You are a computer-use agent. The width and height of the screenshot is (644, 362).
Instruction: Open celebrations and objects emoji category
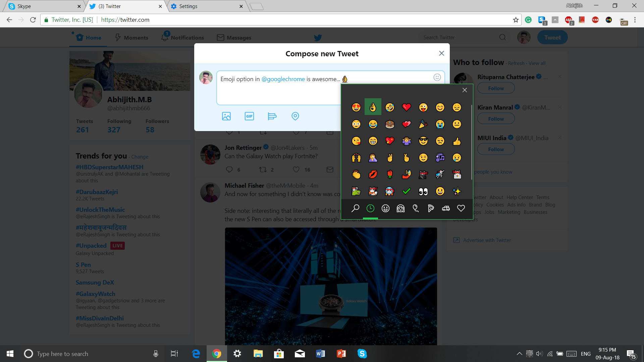coord(416,208)
